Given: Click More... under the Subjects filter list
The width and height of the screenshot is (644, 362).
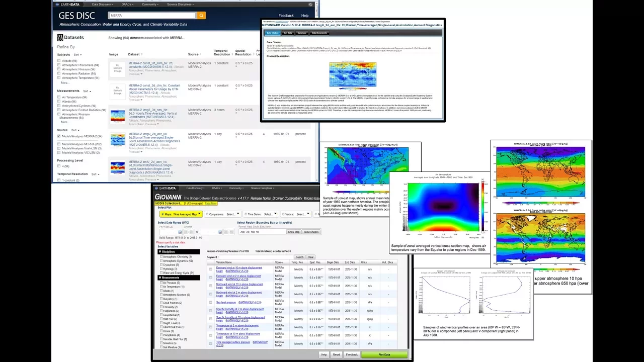Looking at the screenshot, I should click(65, 83).
